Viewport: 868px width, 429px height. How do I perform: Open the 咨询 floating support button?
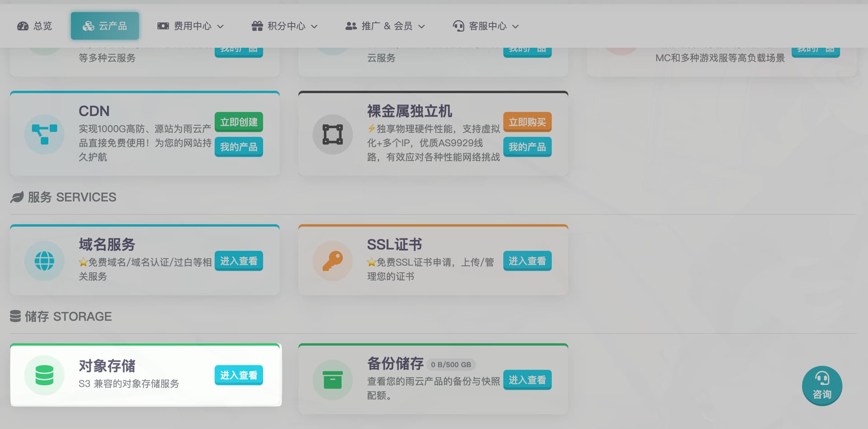pos(822,385)
